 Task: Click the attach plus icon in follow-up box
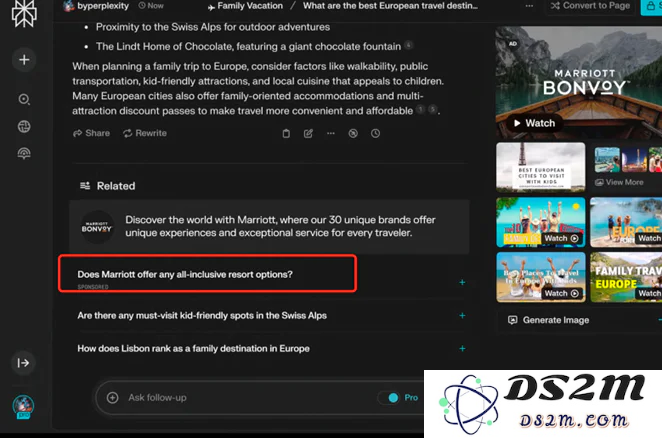point(112,397)
